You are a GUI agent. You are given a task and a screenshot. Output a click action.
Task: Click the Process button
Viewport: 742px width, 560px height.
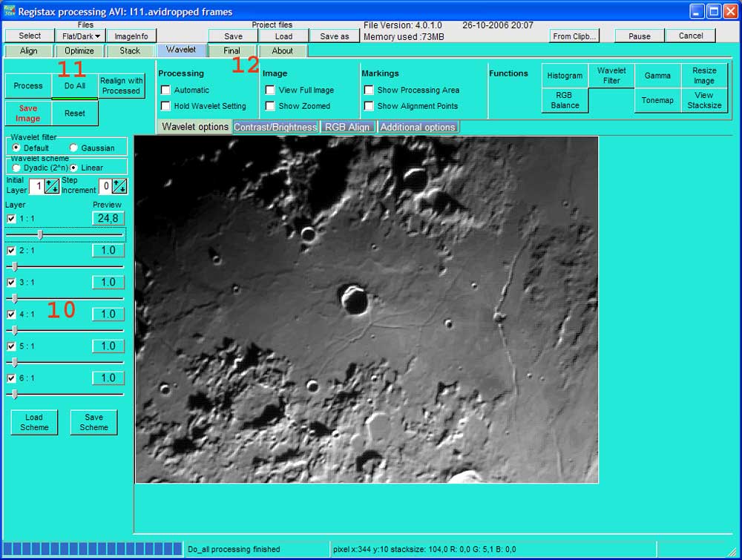(28, 85)
